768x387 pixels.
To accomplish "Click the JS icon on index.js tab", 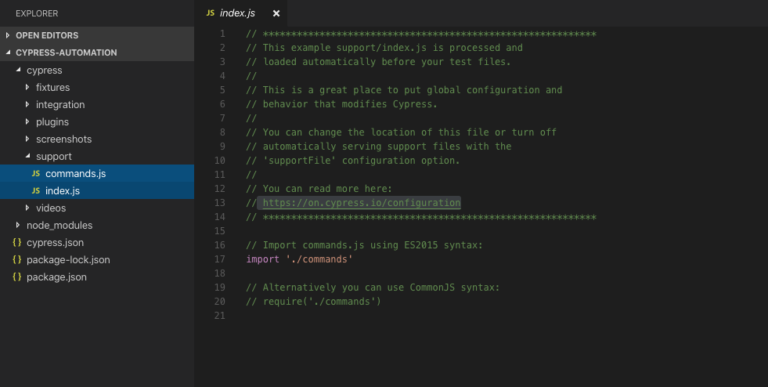I will pos(210,13).
